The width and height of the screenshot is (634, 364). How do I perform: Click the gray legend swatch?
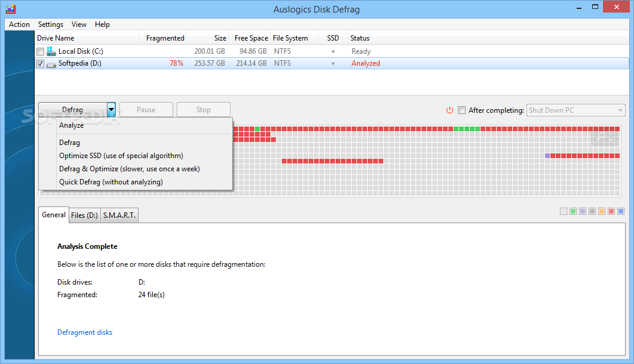pyautogui.click(x=592, y=211)
